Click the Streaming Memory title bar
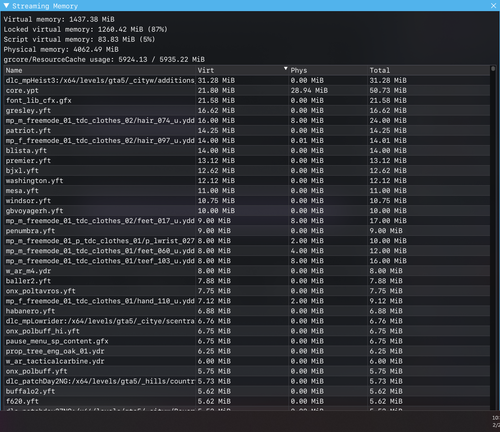This screenshot has width=500, height=432. [x=250, y=6]
